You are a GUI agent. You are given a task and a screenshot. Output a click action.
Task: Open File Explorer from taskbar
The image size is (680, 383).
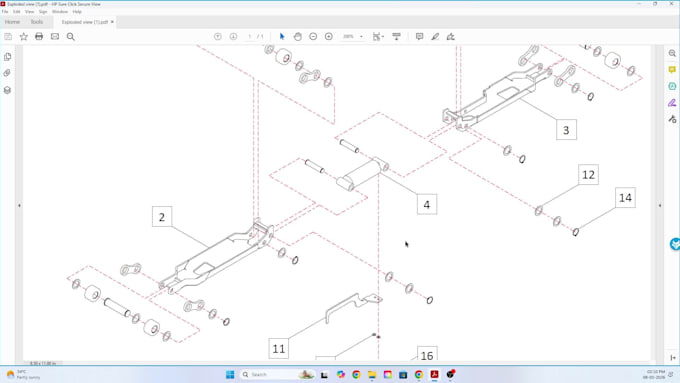372,374
